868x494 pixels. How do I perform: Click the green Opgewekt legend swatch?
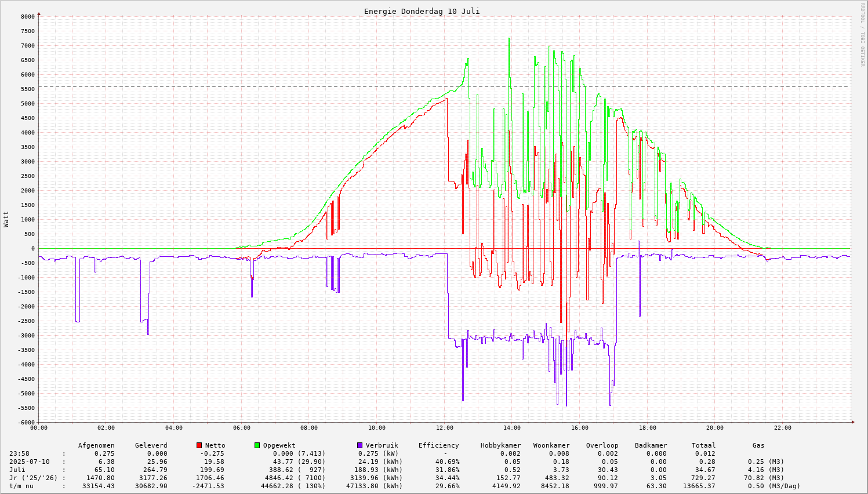pyautogui.click(x=257, y=445)
